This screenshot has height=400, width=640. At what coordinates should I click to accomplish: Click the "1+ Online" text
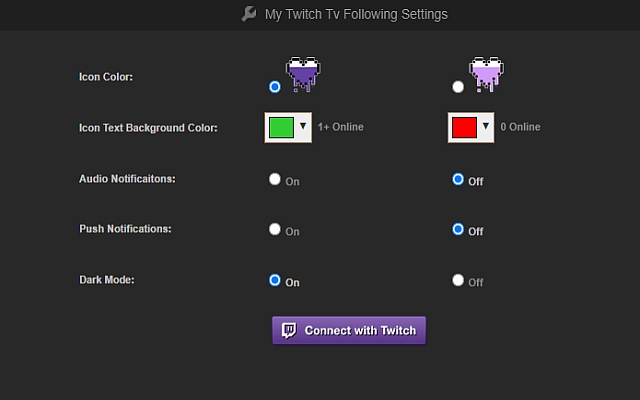click(x=341, y=127)
